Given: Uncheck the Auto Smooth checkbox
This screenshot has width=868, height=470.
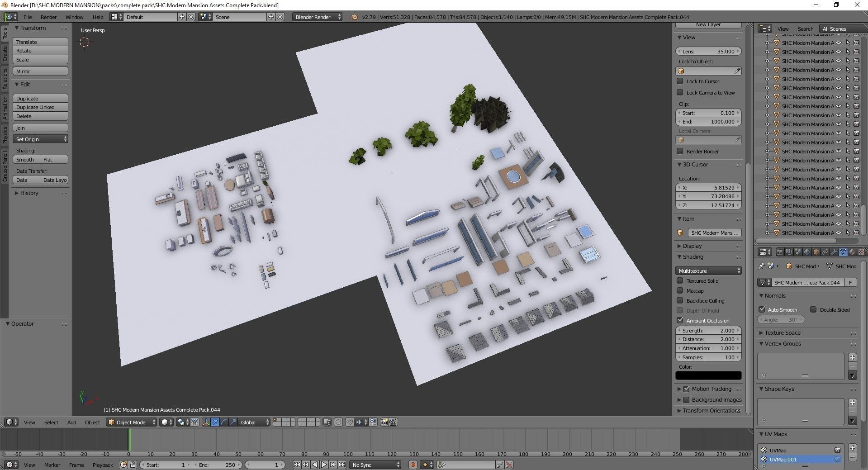Looking at the screenshot, I should coord(762,309).
